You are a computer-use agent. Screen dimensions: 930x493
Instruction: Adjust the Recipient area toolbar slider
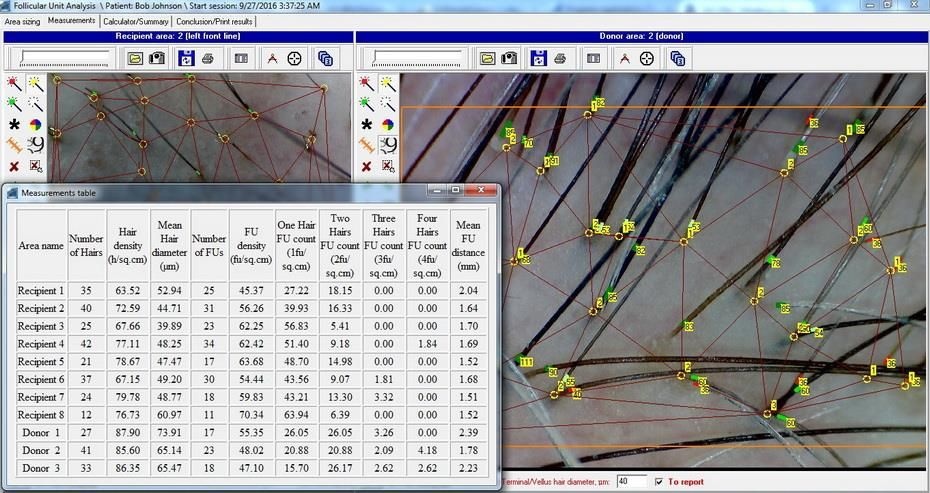66,58
